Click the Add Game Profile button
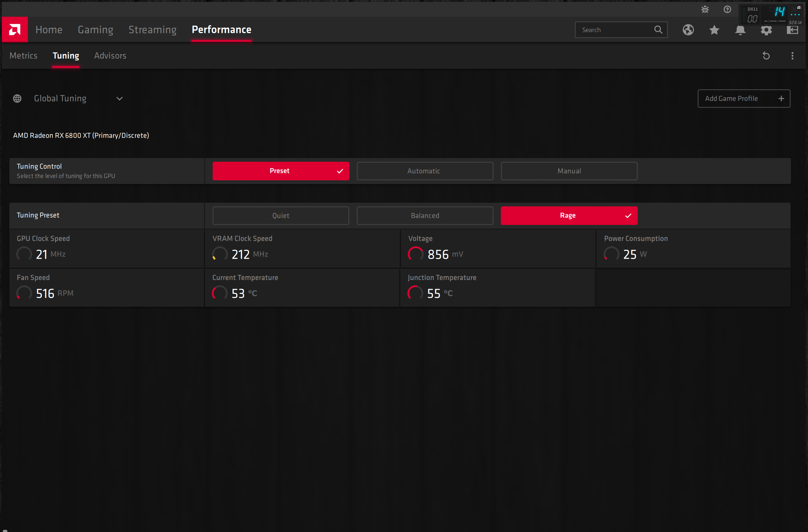Viewport: 808px width, 532px height. point(744,99)
